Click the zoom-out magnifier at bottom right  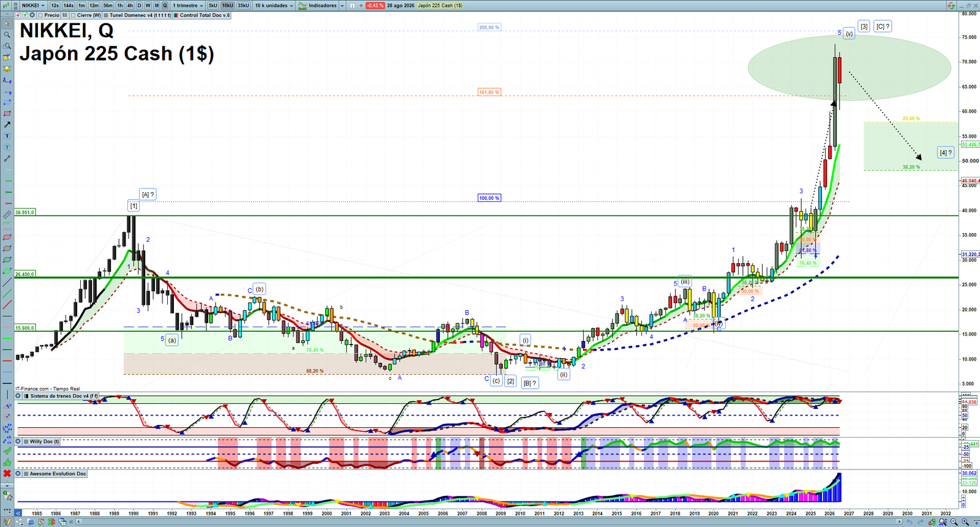pyautogui.click(x=954, y=522)
